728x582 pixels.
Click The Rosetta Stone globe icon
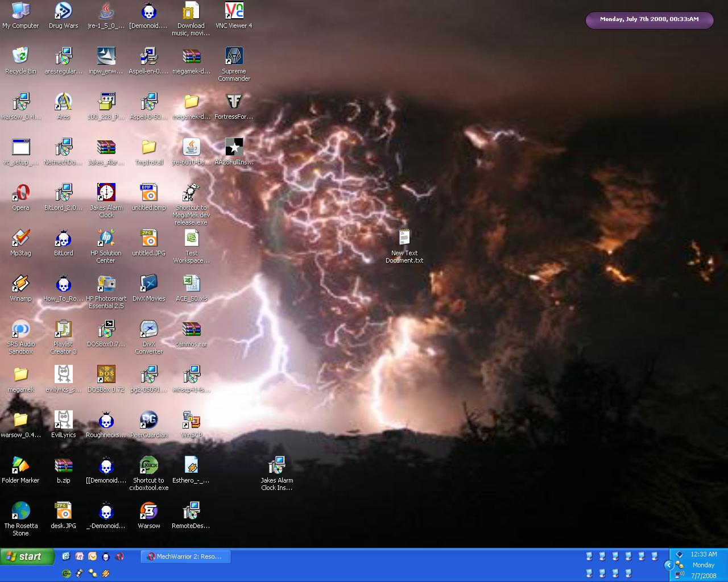click(20, 512)
